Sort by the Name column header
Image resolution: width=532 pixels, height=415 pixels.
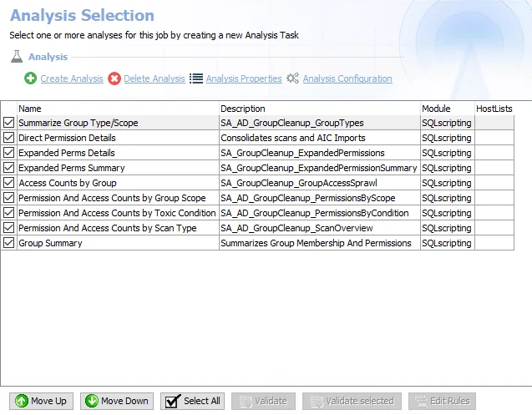(x=118, y=109)
